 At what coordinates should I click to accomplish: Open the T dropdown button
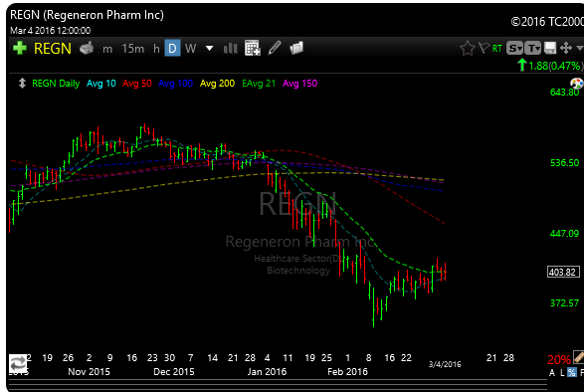click(x=532, y=48)
